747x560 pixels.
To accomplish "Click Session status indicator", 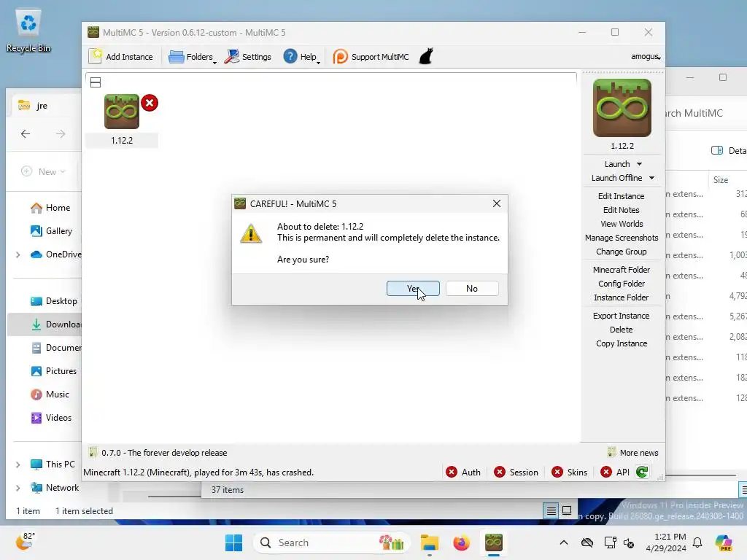I will coord(516,472).
